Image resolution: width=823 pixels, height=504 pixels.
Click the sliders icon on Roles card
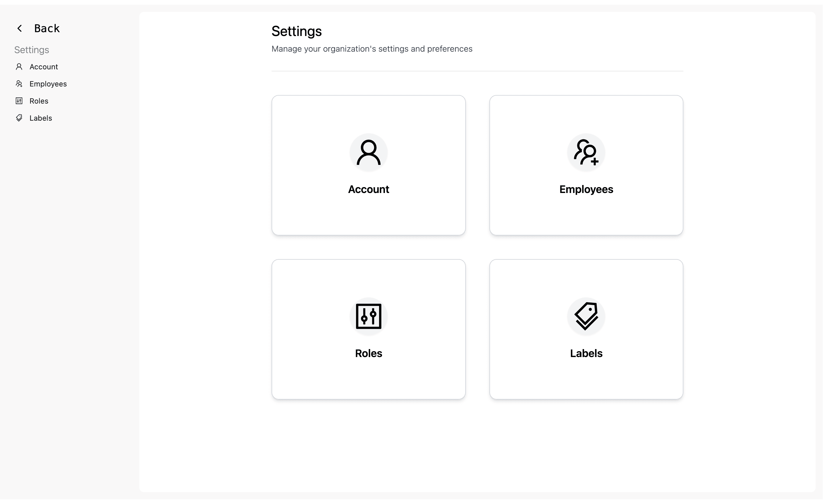tap(369, 316)
